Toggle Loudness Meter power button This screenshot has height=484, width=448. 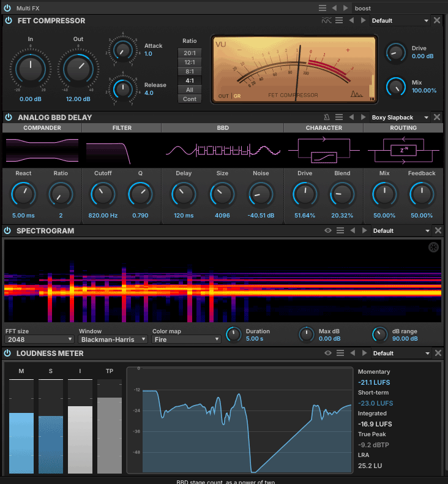8,353
